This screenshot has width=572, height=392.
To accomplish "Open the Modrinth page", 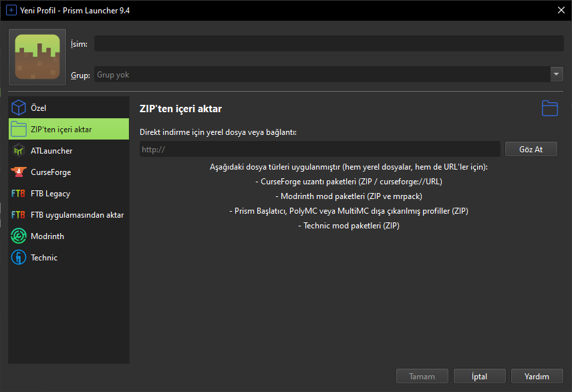I will 69,236.
